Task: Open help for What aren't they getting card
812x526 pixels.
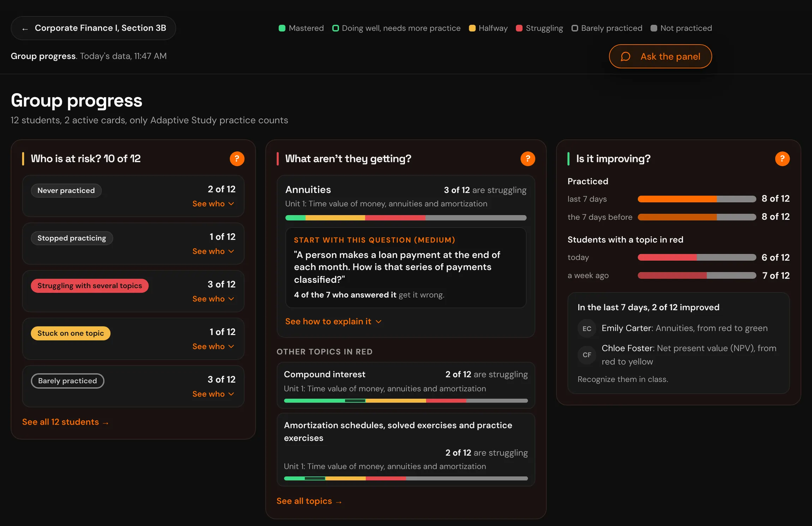Action: pos(527,159)
